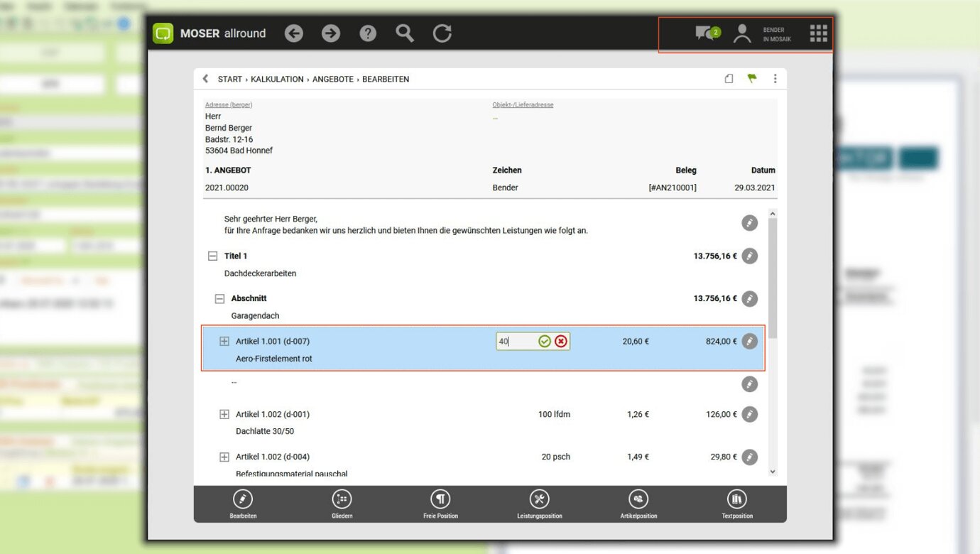The width and height of the screenshot is (980, 554).
Task: Click the back arrow navigation icon
Action: pyautogui.click(x=294, y=33)
